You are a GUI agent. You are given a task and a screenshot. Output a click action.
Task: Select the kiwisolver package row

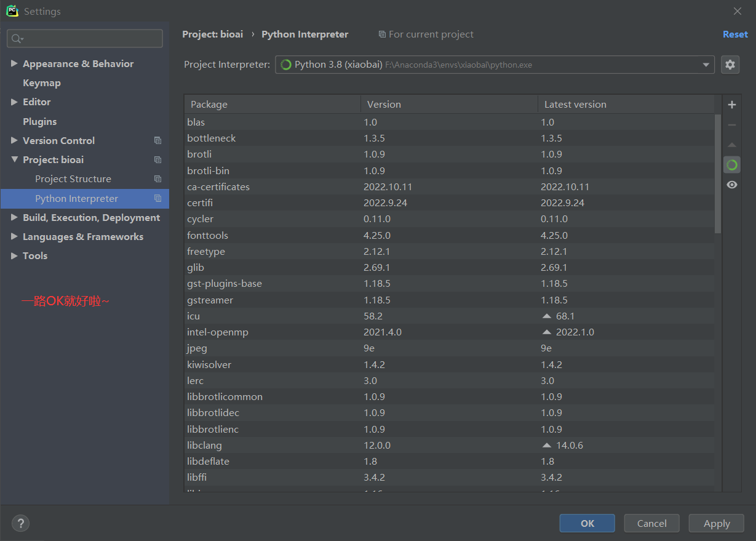(450, 364)
